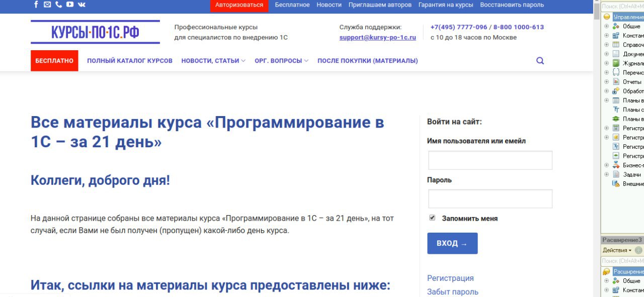Focus the configurator's upper Поиск search field
This screenshot has width=644, height=297.
(622, 7)
